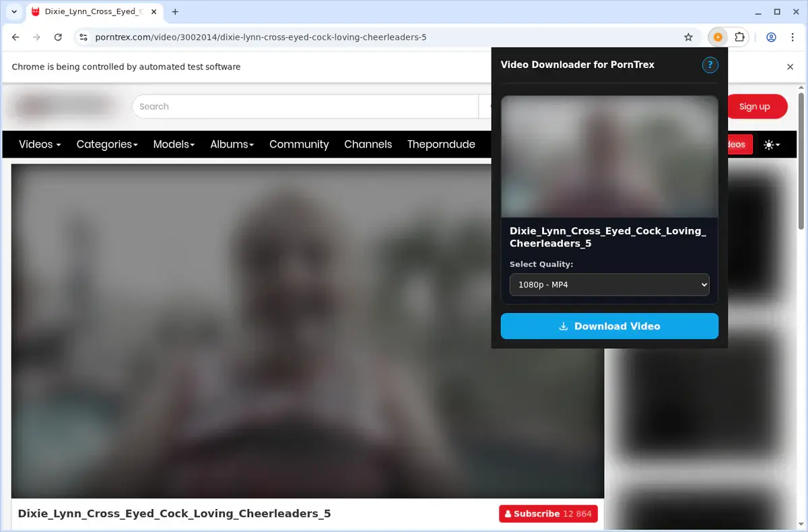Open the Video Downloader extension icon
This screenshot has width=808, height=532.
pyautogui.click(x=718, y=38)
